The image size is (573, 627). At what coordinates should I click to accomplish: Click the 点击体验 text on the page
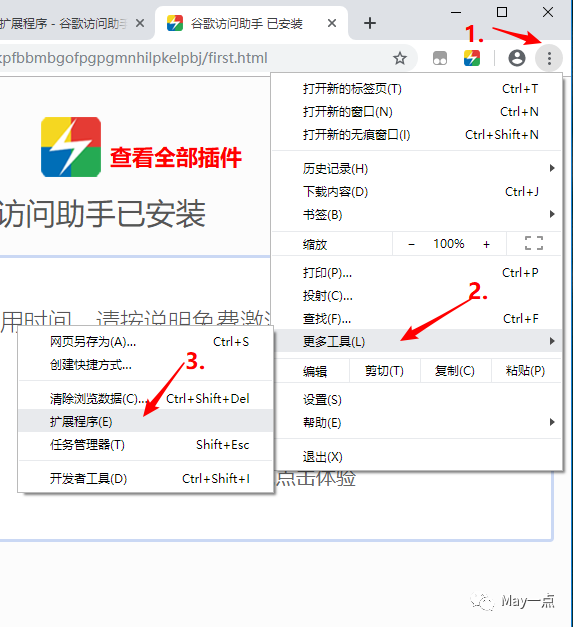316,478
